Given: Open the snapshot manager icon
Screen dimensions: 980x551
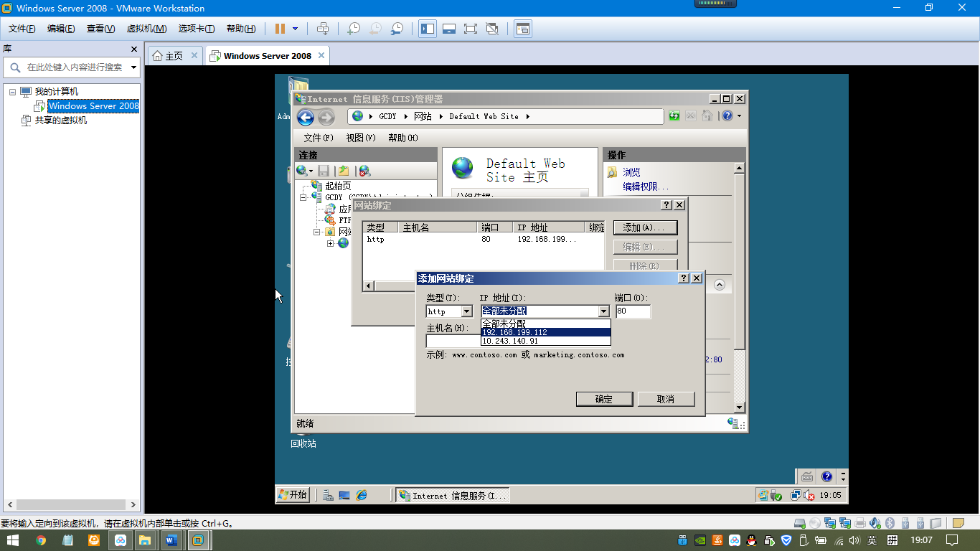Looking at the screenshot, I should (397, 29).
